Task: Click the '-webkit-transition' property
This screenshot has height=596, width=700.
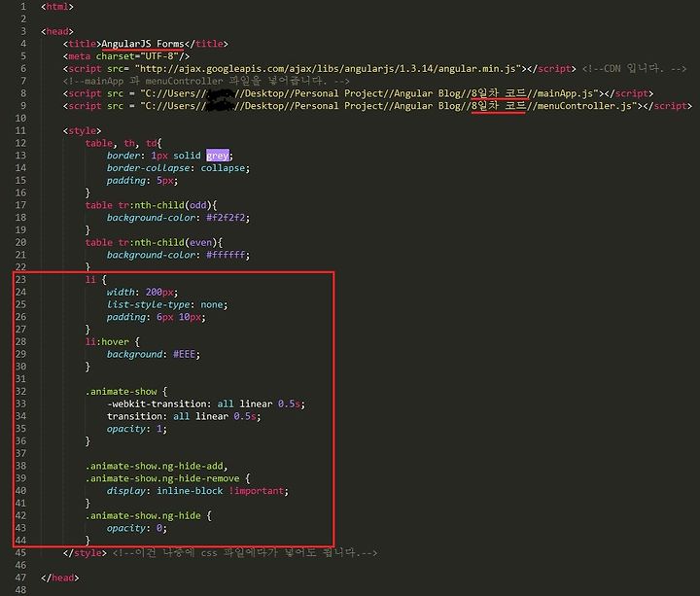Action: point(157,404)
